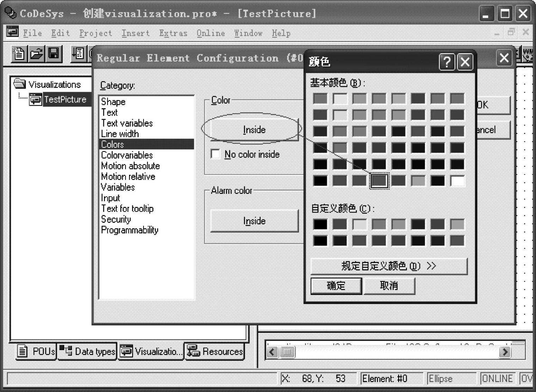The image size is (536, 392).
Task: Select Colorvariables category
Action: coord(146,155)
